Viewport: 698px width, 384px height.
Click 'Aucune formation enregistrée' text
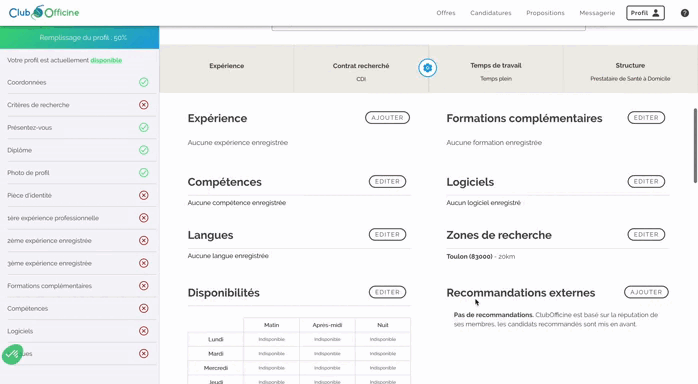pyautogui.click(x=494, y=143)
